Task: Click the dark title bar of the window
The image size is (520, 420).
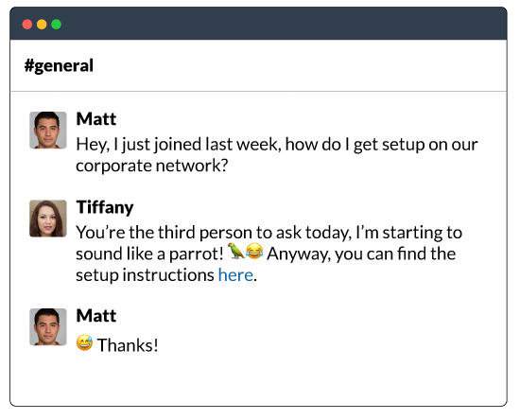Action: (258, 24)
